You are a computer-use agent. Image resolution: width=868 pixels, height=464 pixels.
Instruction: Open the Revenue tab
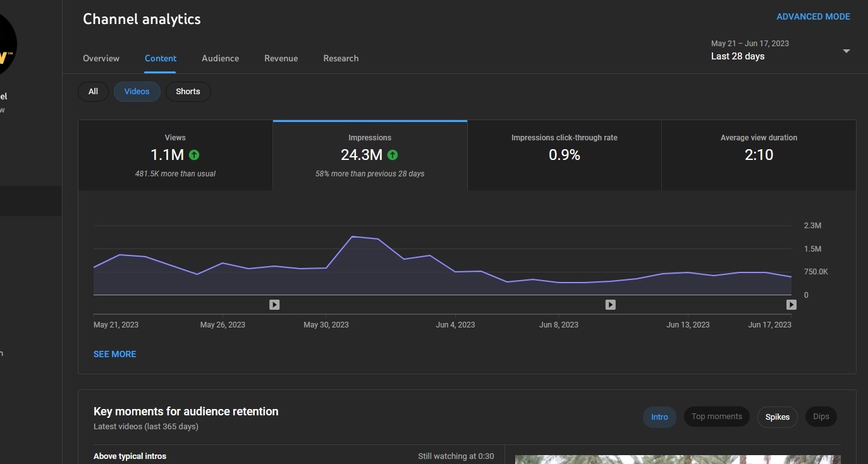(281, 58)
